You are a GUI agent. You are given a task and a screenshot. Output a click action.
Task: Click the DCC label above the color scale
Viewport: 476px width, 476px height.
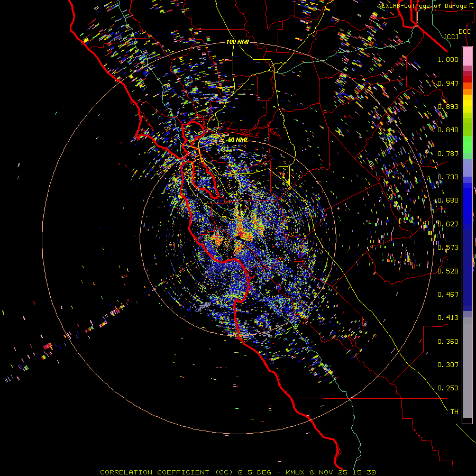point(464,32)
